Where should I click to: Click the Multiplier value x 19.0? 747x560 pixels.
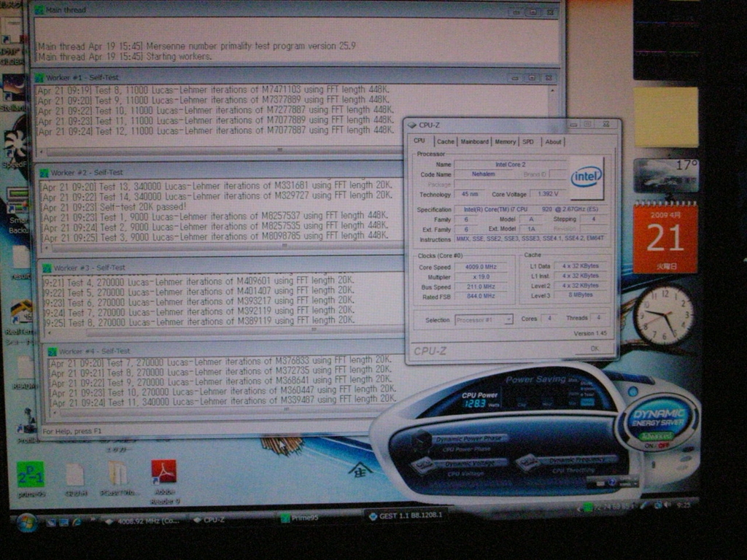pos(481,277)
